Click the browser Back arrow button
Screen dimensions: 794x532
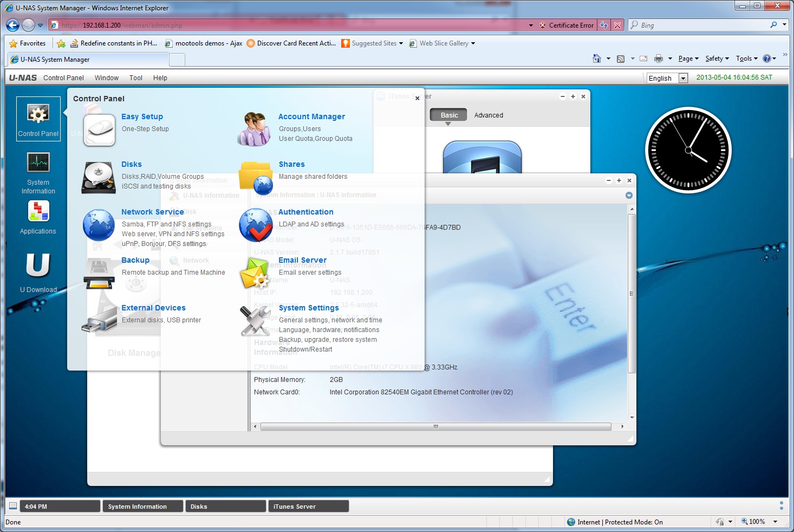point(13,25)
